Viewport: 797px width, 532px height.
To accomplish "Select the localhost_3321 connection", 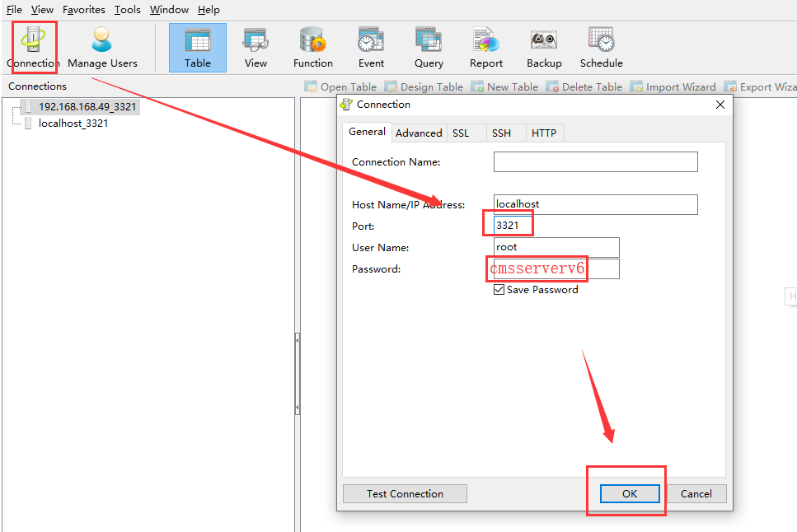I will [73, 123].
